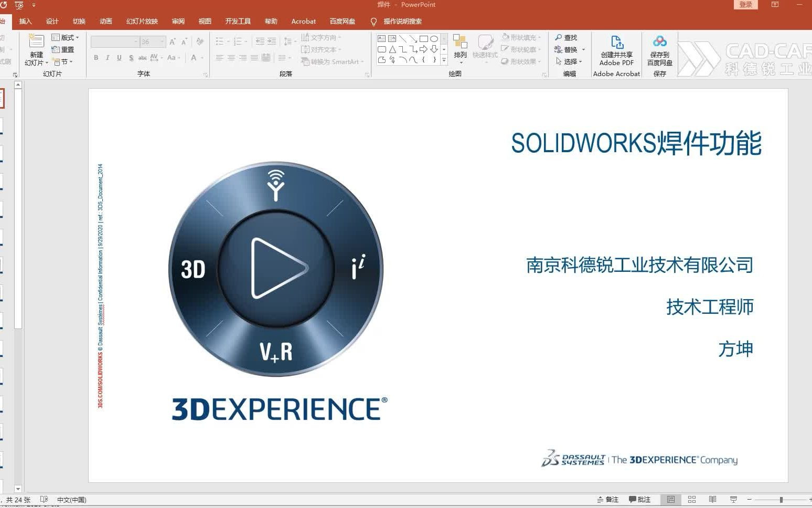The image size is (812, 508).
Task: Open the 文字方向 text direction tool
Action: click(320, 37)
